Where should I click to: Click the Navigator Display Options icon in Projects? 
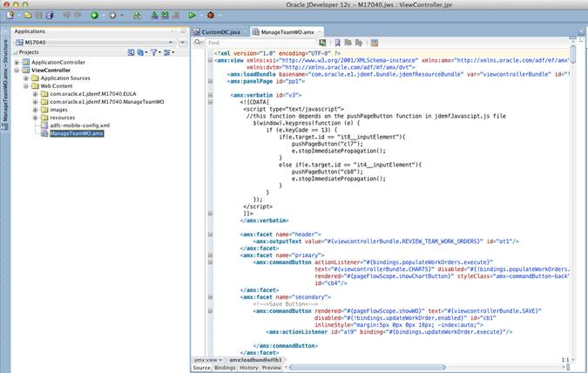pyautogui.click(x=131, y=52)
